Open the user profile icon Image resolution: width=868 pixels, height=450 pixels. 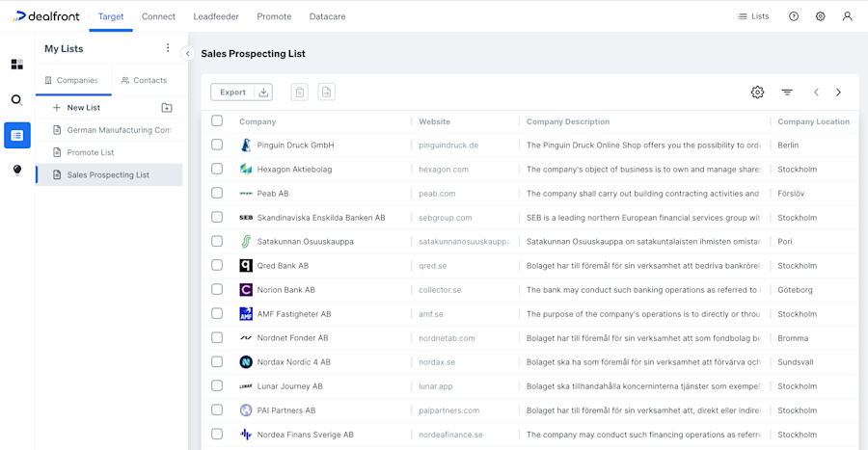[847, 16]
